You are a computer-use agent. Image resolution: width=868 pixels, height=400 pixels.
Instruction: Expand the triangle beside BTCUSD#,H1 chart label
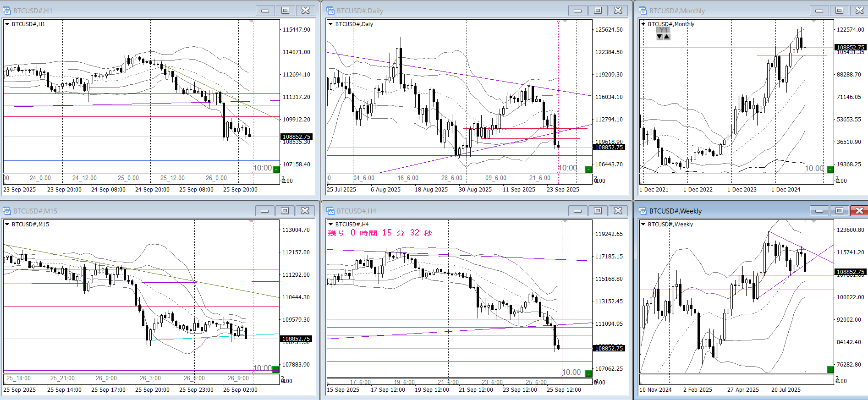tap(7, 24)
